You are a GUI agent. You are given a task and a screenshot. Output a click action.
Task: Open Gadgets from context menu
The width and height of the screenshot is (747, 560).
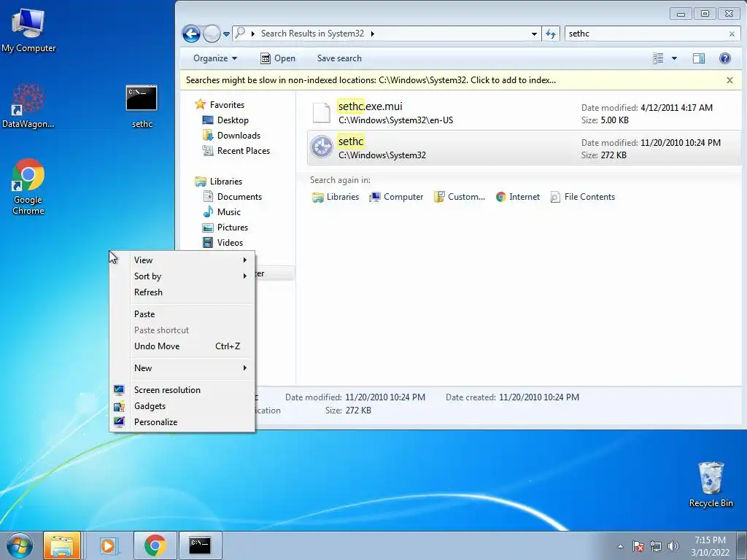(182, 406)
